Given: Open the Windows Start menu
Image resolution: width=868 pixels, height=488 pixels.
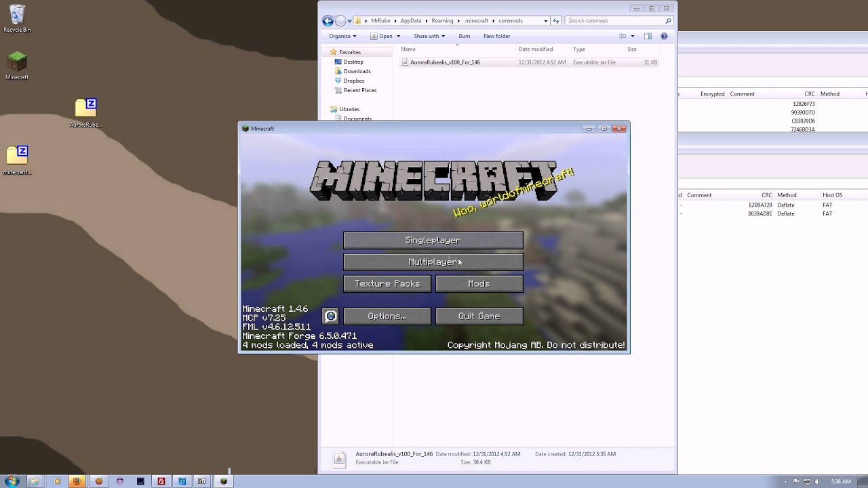Looking at the screenshot, I should (x=12, y=481).
